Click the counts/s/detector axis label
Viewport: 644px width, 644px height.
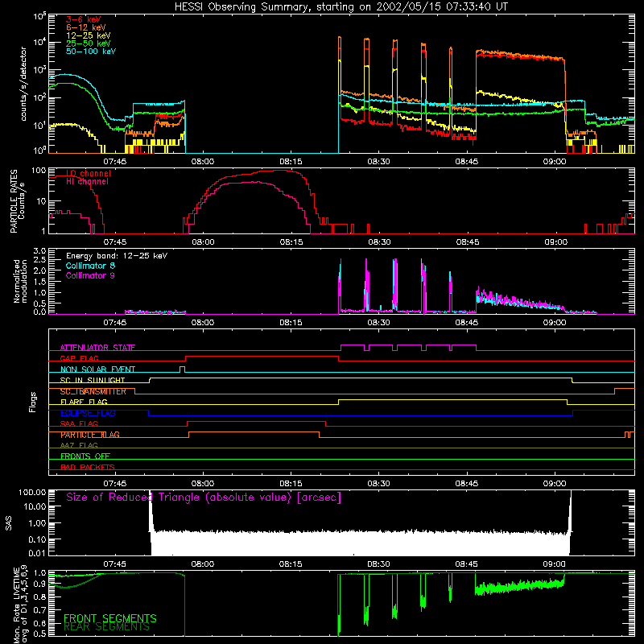23,84
